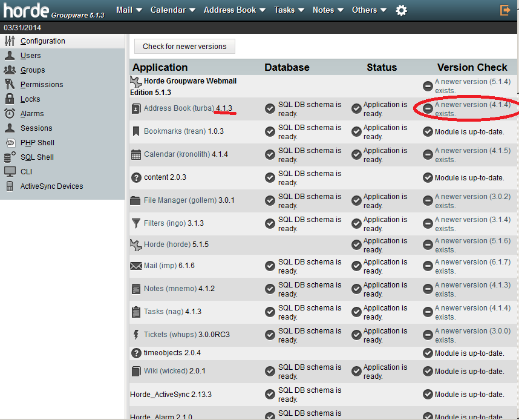Click the Configuration sliders icon
Image resolution: width=519 pixels, height=420 pixels.
[10, 41]
